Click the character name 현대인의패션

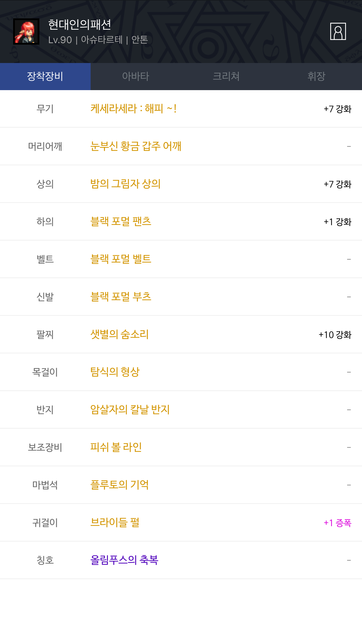point(80,24)
